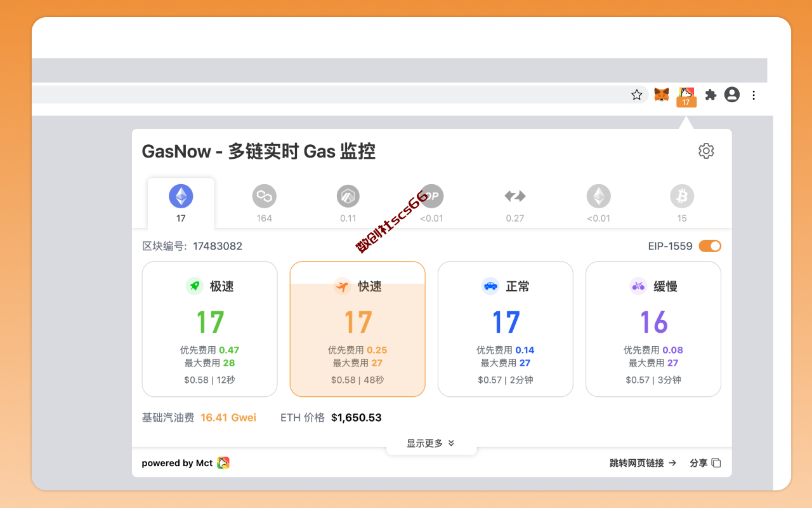
Task: Open the settings gear icon
Action: click(706, 151)
